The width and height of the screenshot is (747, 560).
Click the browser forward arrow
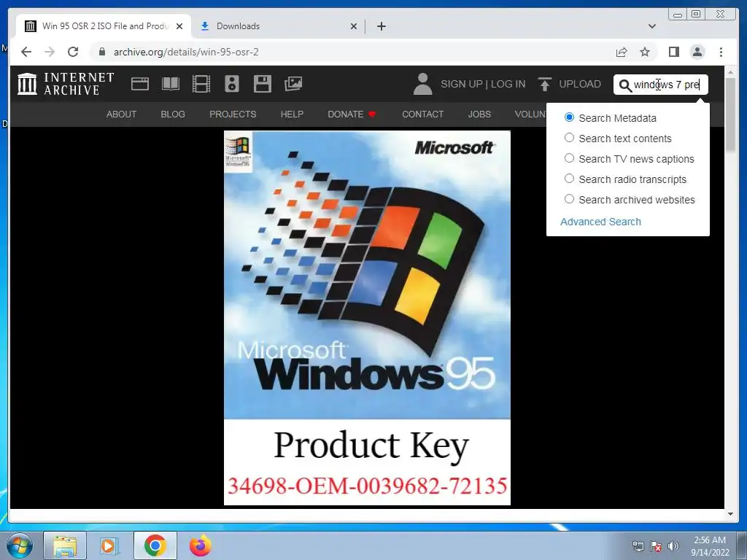pyautogui.click(x=50, y=52)
